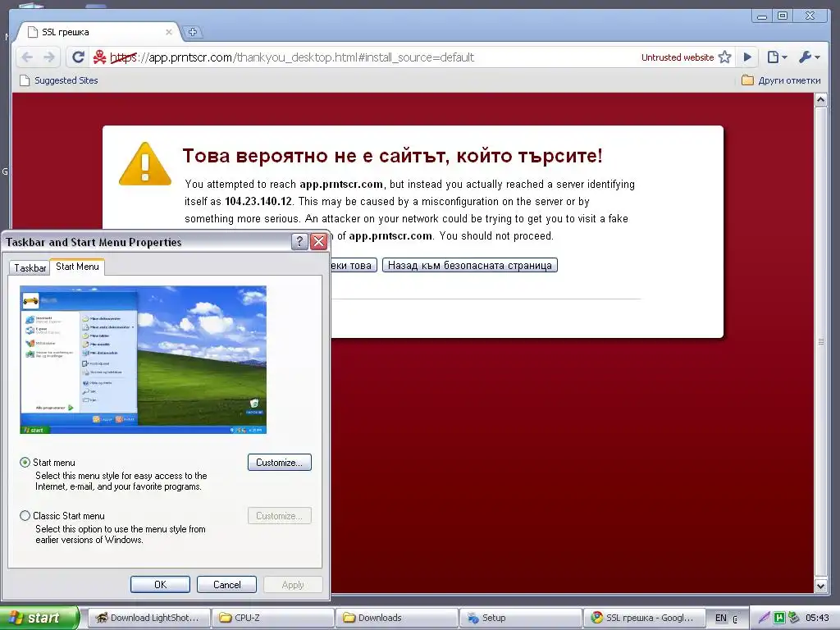Open Suggested Sites bookmark
Screen dimensions: 840x630
(59, 80)
